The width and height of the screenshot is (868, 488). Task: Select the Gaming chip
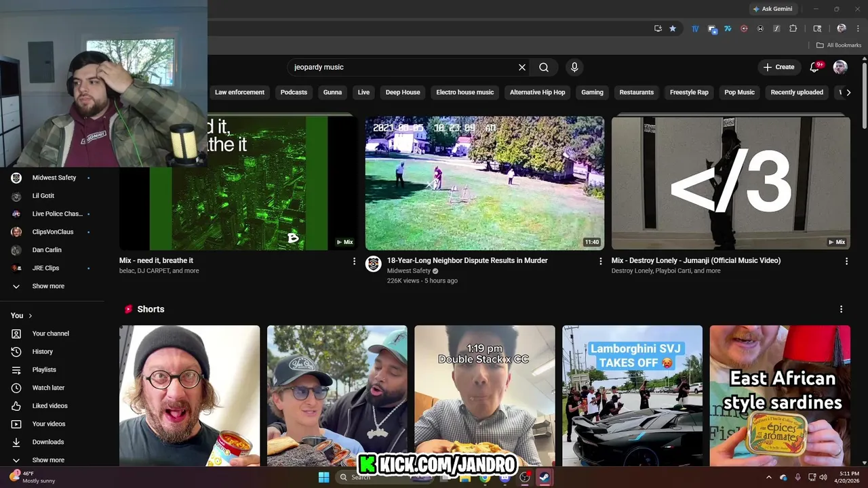[592, 92]
